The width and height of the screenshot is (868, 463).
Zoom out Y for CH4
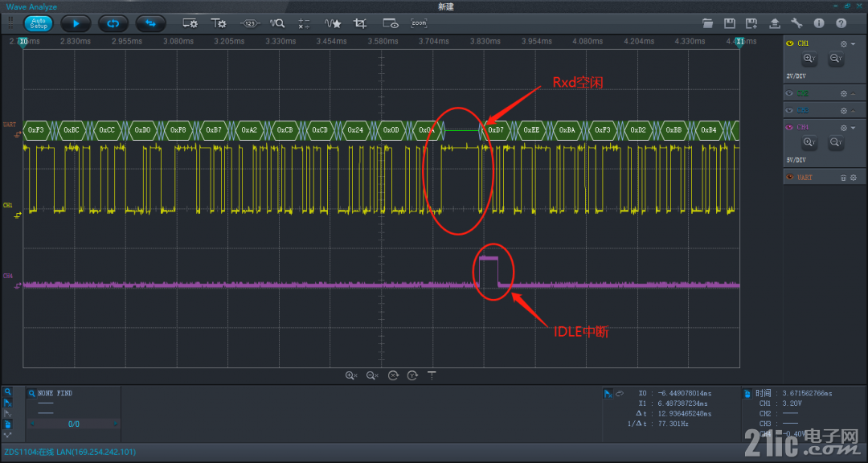pyautogui.click(x=835, y=143)
